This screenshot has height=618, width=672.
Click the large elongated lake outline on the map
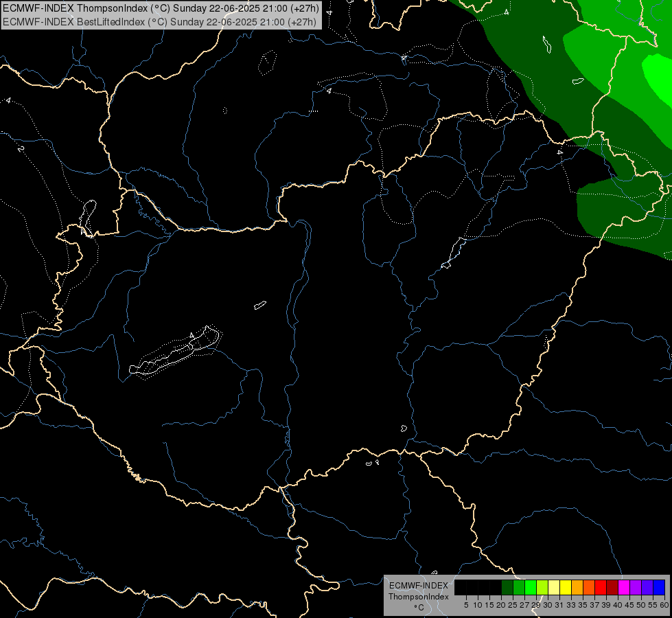[175, 351]
